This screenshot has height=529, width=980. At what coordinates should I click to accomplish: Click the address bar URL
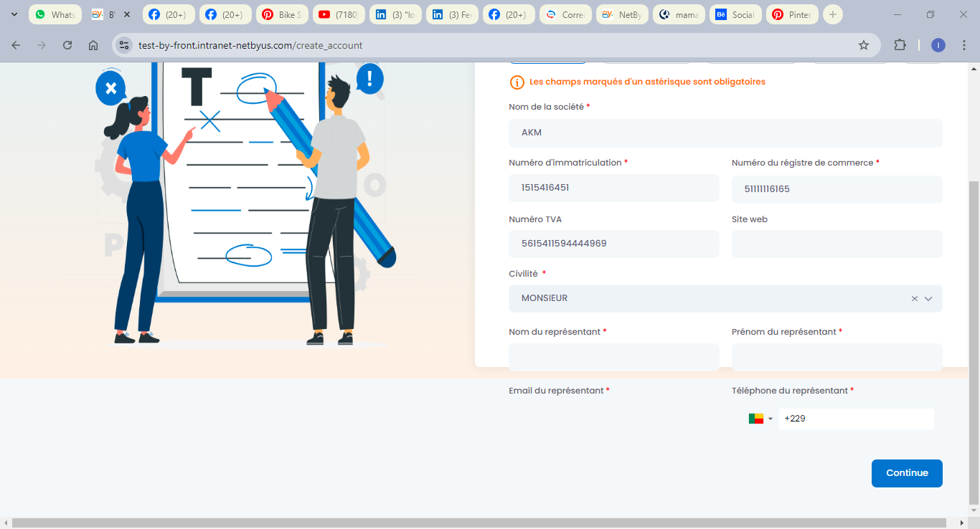point(250,45)
